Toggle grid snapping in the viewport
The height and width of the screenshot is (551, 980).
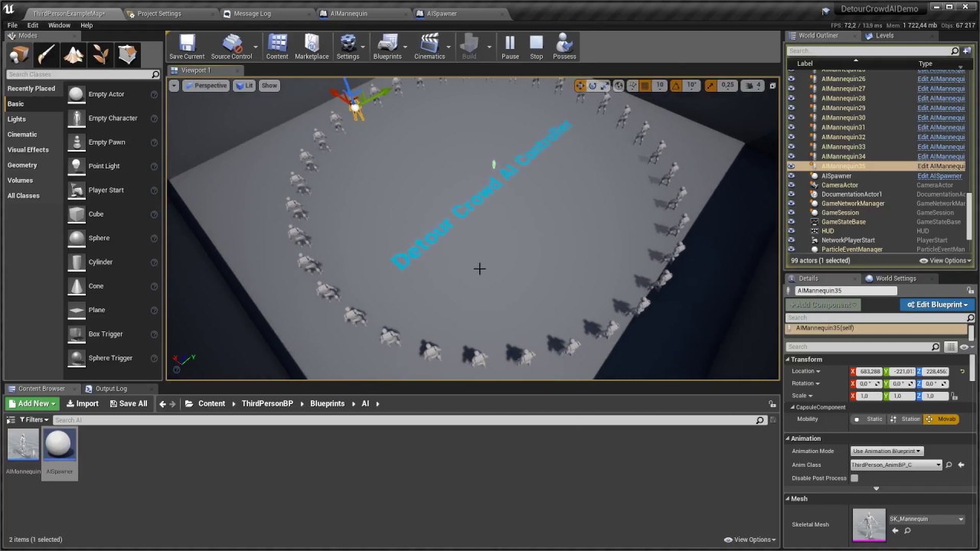click(x=645, y=86)
